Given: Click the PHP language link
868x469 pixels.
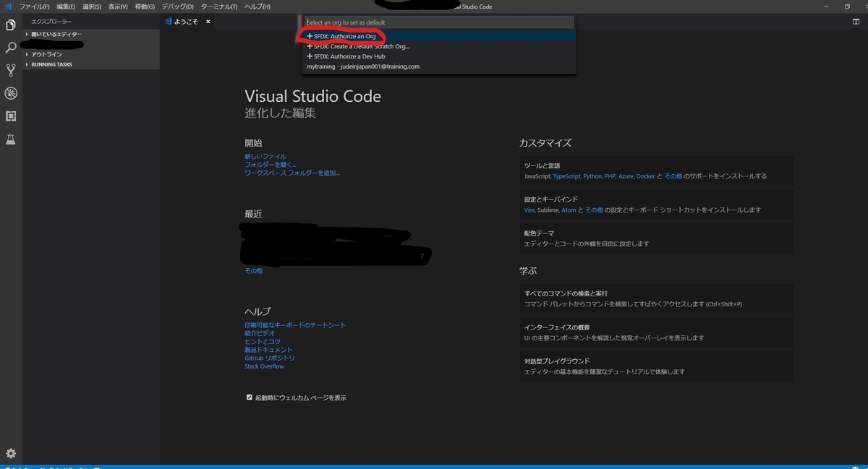Looking at the screenshot, I should (610, 176).
